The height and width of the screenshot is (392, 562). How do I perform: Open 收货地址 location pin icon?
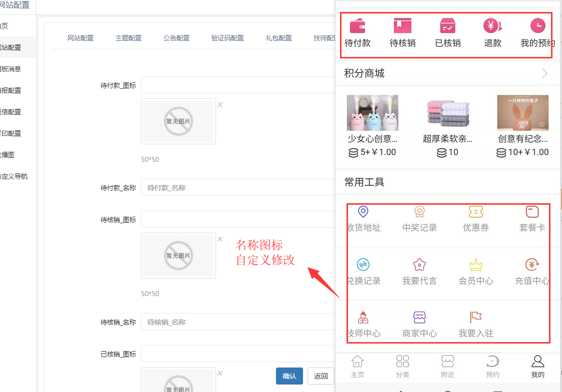[x=363, y=212]
